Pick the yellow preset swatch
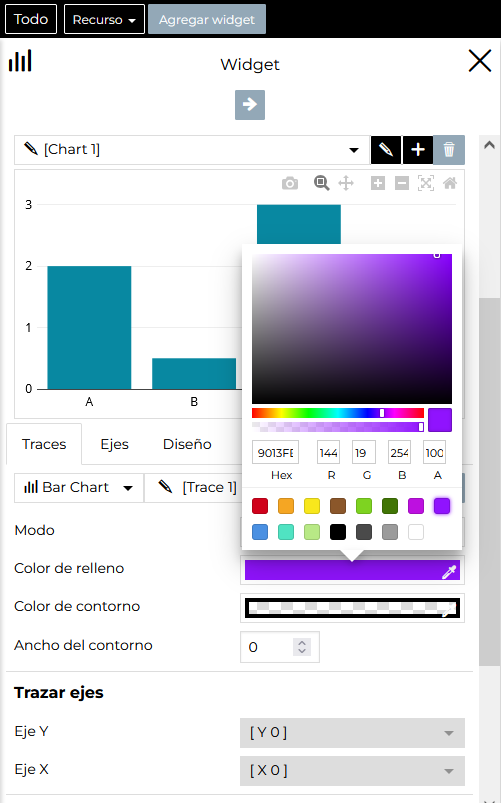The height and width of the screenshot is (803, 501). (312, 506)
